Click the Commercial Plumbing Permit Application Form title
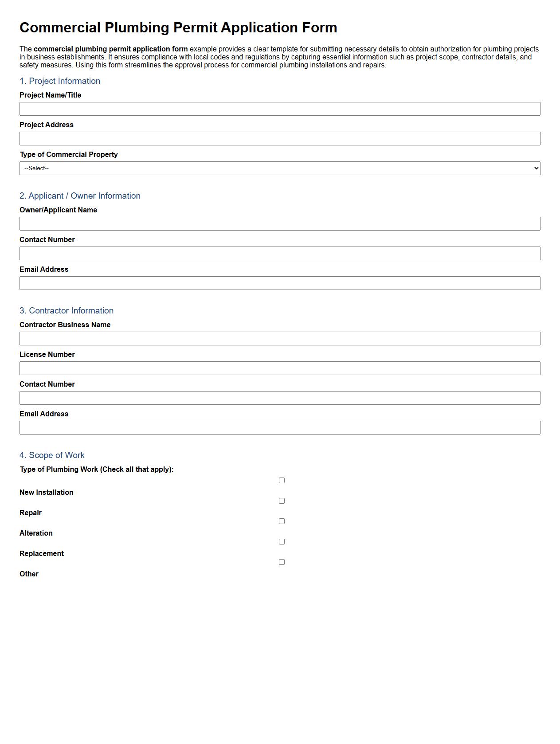 178,27
